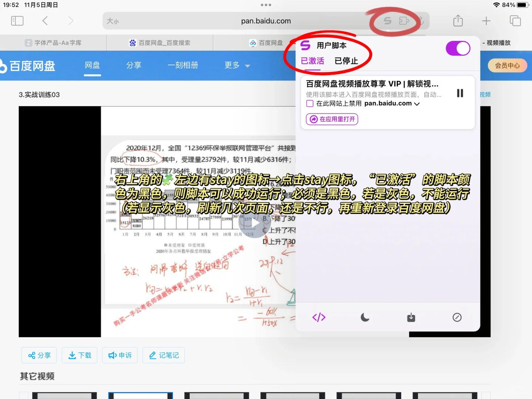Viewport: 532px width, 399px height.
Task: Open the code editor icon in Stay panel
Action: point(318,317)
